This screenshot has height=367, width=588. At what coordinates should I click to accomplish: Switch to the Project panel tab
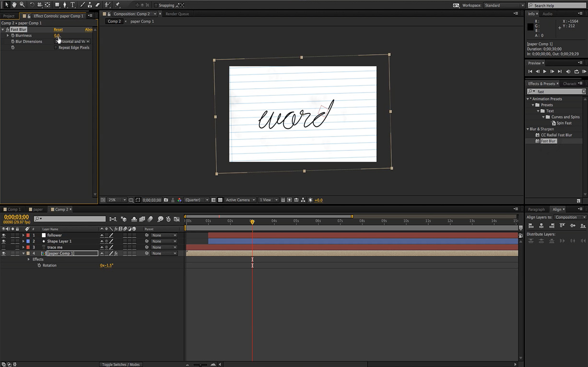8,15
